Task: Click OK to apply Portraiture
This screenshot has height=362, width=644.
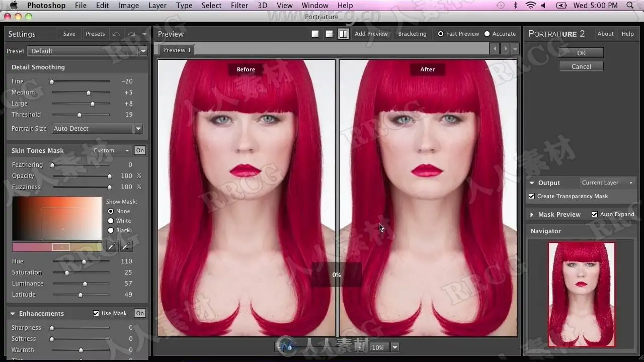Action: (581, 53)
